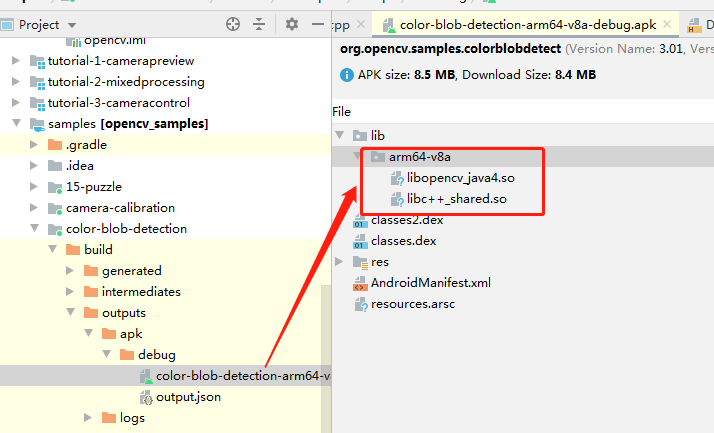Hide the Project panel with minus icon
The image size is (714, 433).
318,24
